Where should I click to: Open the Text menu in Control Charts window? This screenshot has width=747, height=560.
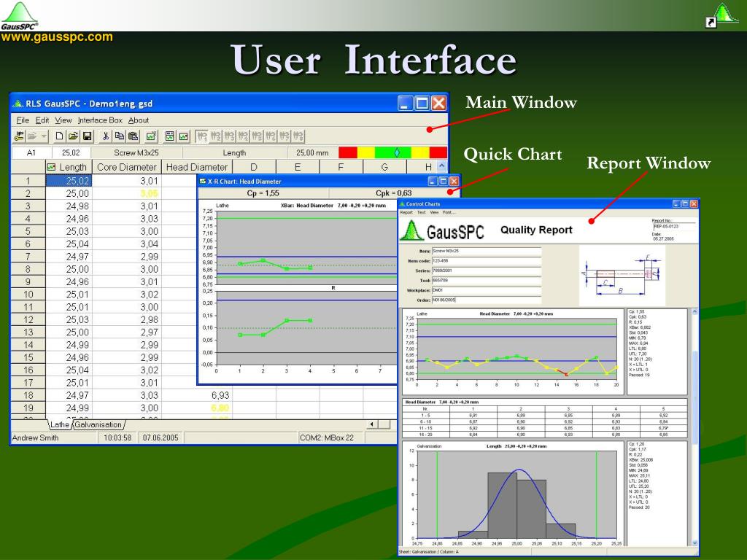click(422, 212)
